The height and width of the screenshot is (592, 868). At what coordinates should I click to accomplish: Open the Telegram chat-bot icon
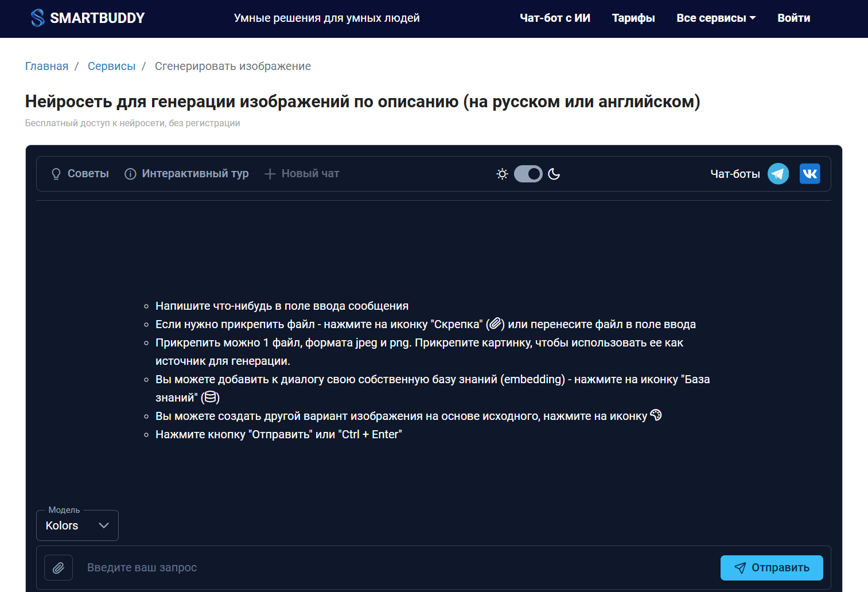point(779,174)
